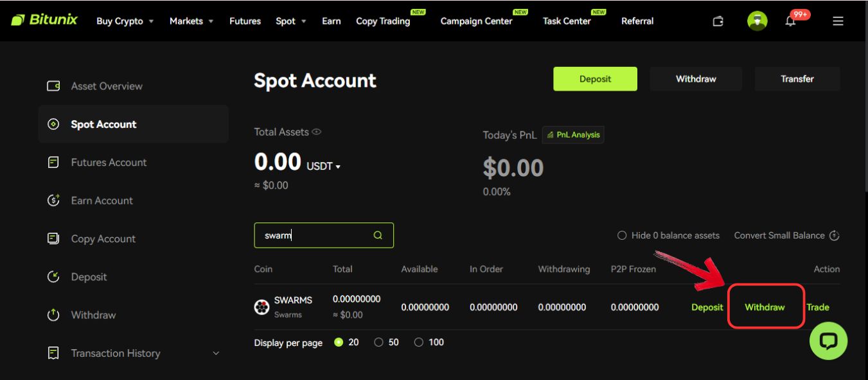868x380 pixels.
Task: Click Withdraw in the SWARMS row
Action: point(765,307)
